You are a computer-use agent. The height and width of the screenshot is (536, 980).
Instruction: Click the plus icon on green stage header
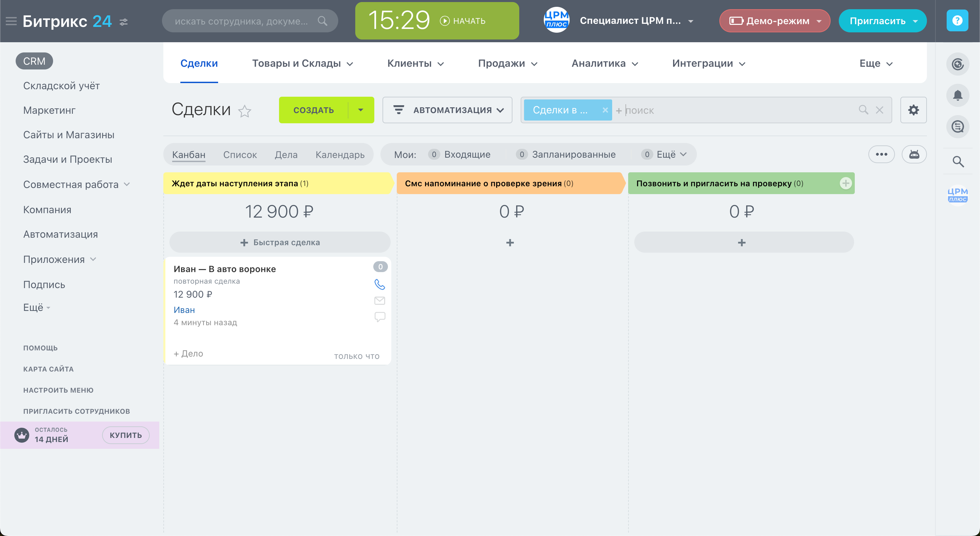pyautogui.click(x=845, y=183)
